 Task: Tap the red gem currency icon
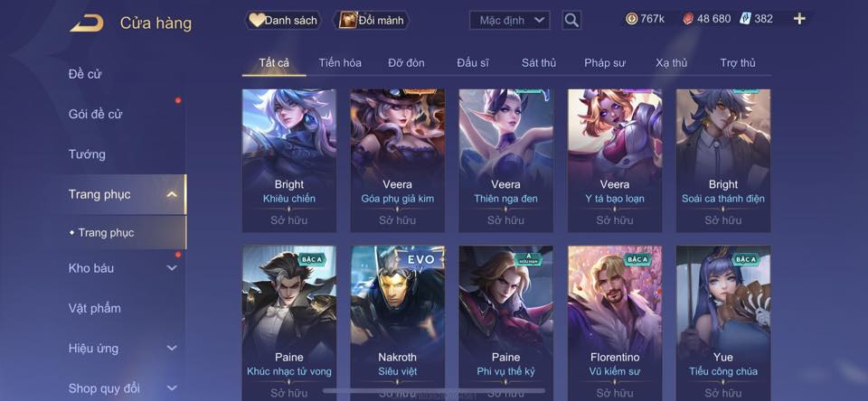coord(687,19)
